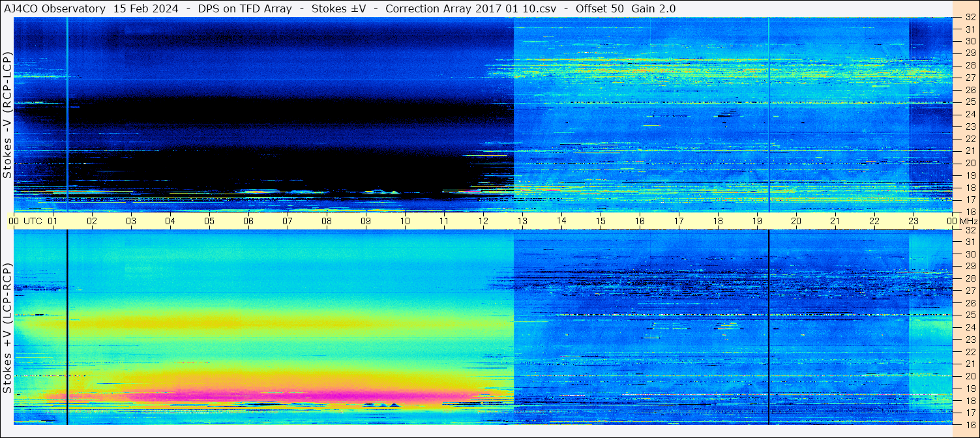The height and width of the screenshot is (438, 980).
Task: Select the date "15 Feb 2024" in header
Action: [x=150, y=8]
